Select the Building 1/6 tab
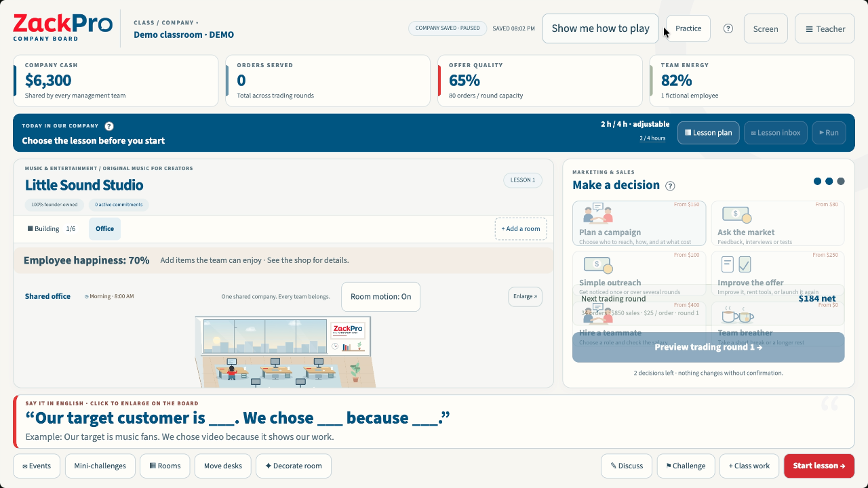This screenshot has height=488, width=868. [x=51, y=229]
